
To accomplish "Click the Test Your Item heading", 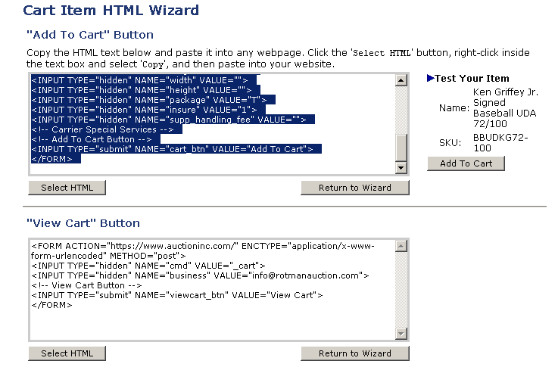I will [x=472, y=78].
